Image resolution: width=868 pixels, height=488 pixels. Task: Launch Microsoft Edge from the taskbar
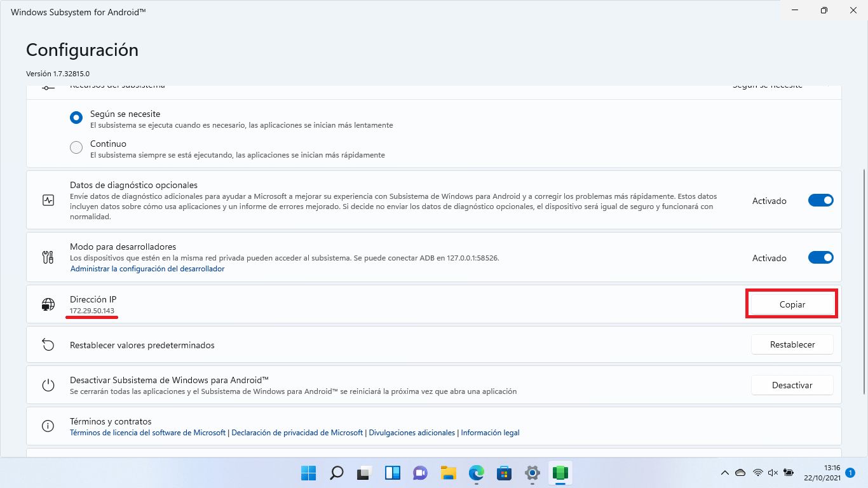coord(477,473)
